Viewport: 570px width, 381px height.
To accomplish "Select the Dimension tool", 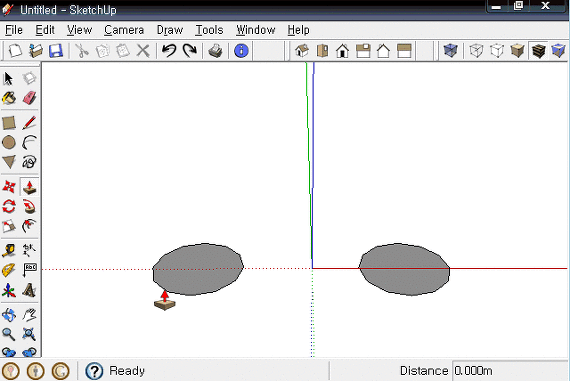I will click(x=29, y=250).
